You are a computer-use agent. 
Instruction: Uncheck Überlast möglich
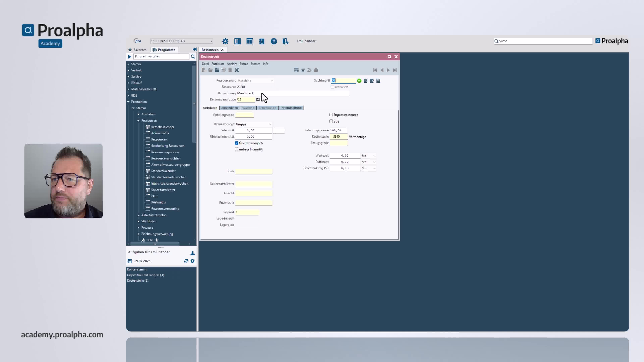coord(237,143)
